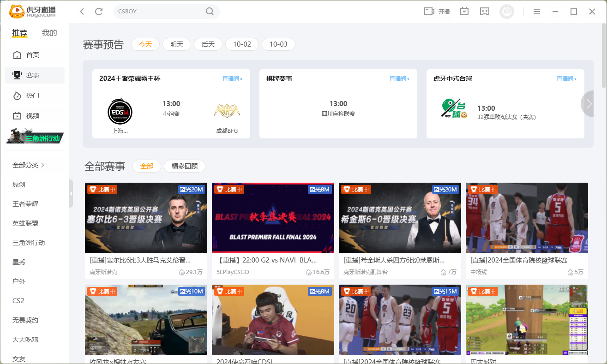The image size is (607, 364).
Task: Click the 赛事 trophy icon
Action: point(17,75)
